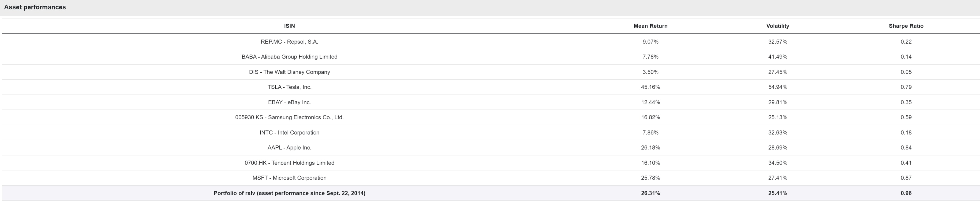Click the Volatility column header
This screenshot has height=205, width=980.
(x=777, y=26)
